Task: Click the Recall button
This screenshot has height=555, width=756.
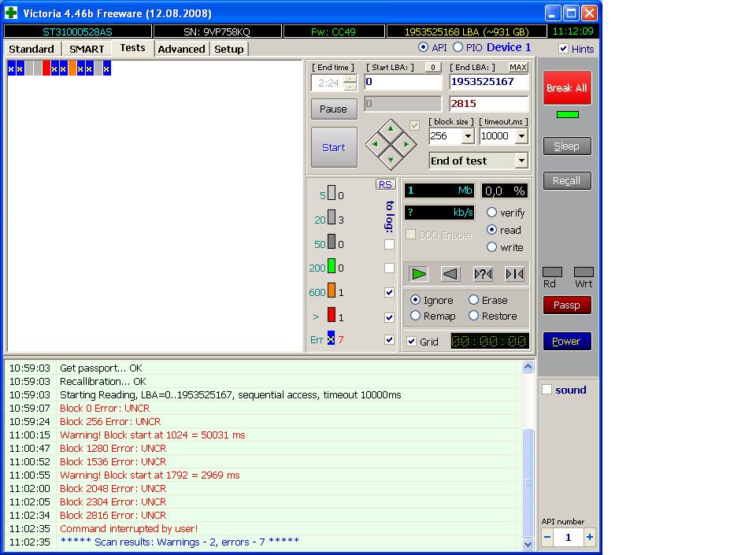Action: click(567, 180)
